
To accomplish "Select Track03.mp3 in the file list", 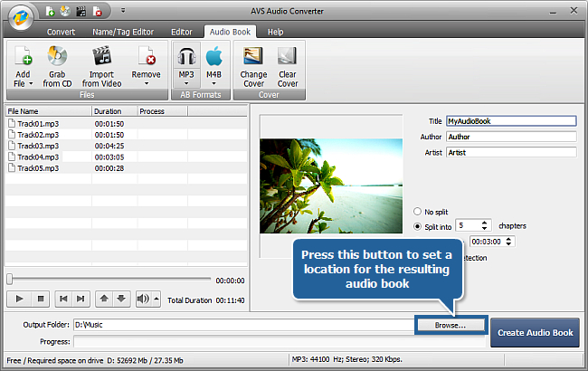I will pyautogui.click(x=38, y=146).
